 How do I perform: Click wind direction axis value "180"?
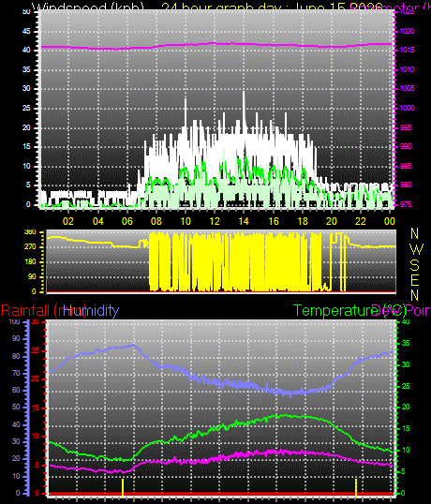(30, 262)
